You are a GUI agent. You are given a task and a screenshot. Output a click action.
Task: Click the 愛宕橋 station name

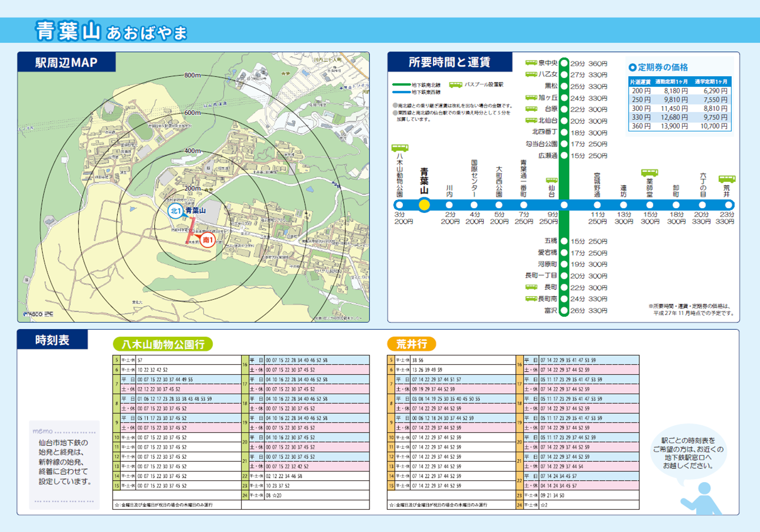tap(547, 253)
